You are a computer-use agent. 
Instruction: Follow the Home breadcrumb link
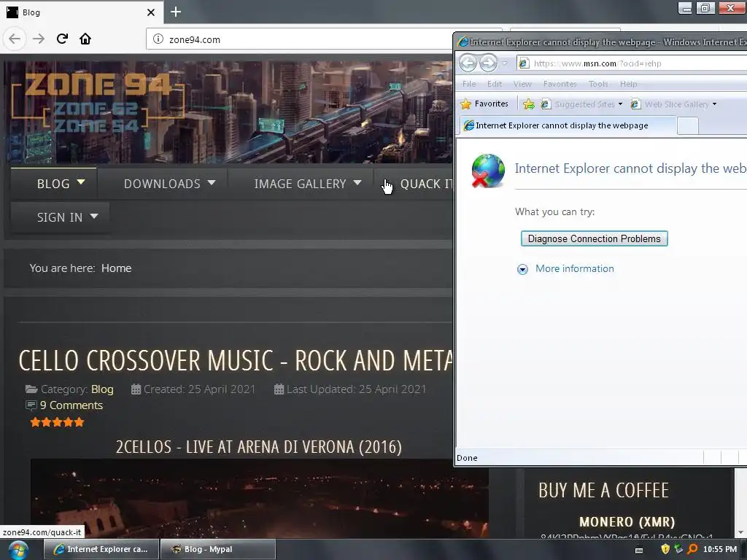pos(116,268)
